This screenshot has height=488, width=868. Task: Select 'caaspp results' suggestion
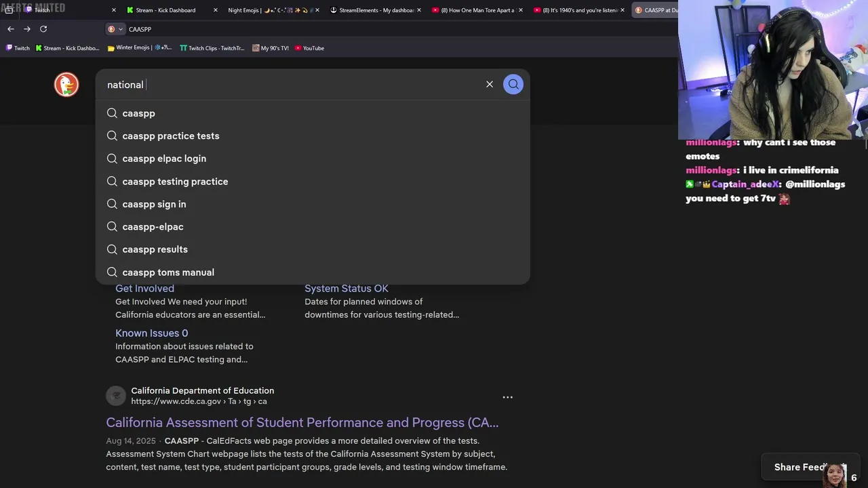coord(313,249)
